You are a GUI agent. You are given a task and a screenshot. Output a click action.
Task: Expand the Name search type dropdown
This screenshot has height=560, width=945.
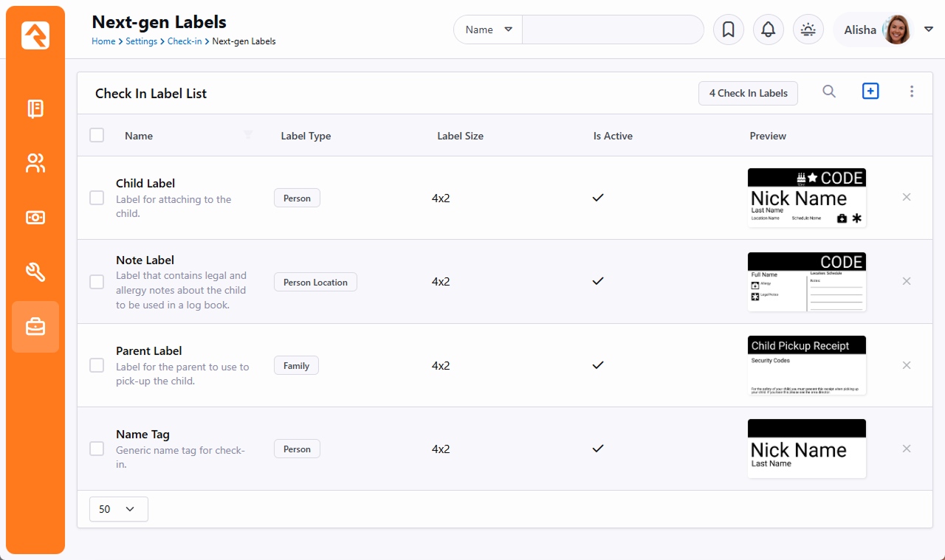[x=488, y=30]
